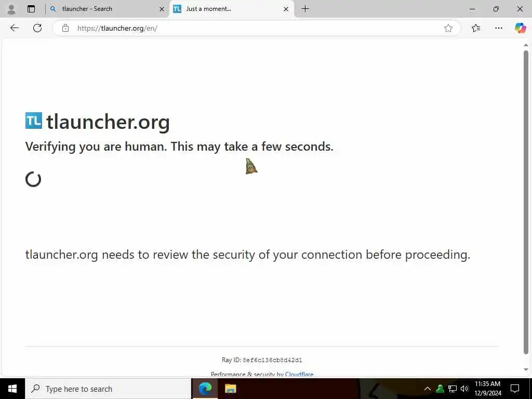Open a new tab with plus button
The width and height of the screenshot is (532, 399).
(305, 9)
